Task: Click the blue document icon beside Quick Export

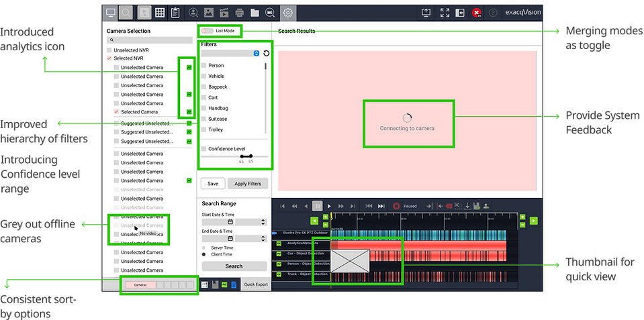Action: 234,284
